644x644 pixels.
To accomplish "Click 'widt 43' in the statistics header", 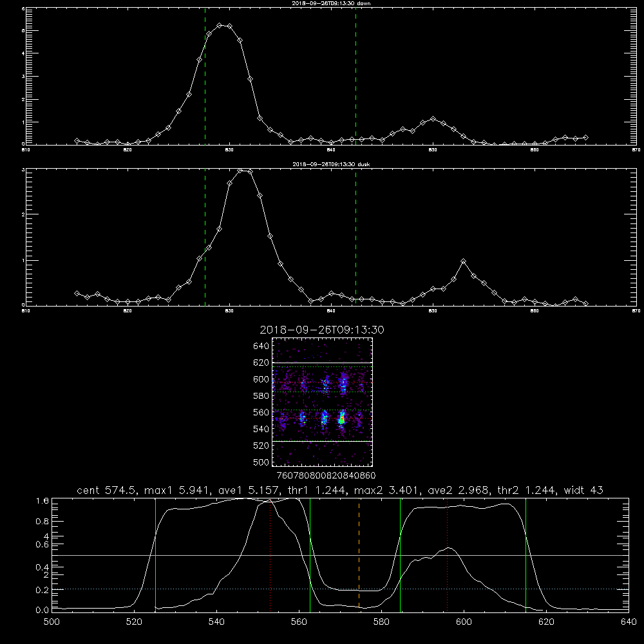I will (x=583, y=490).
